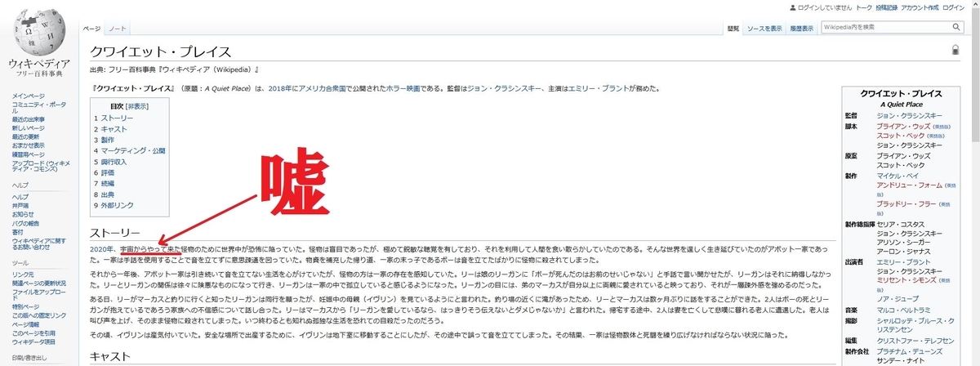Jump to contents entry 4 マーケティング・公開
This screenshot has height=366, width=980.
point(130,151)
